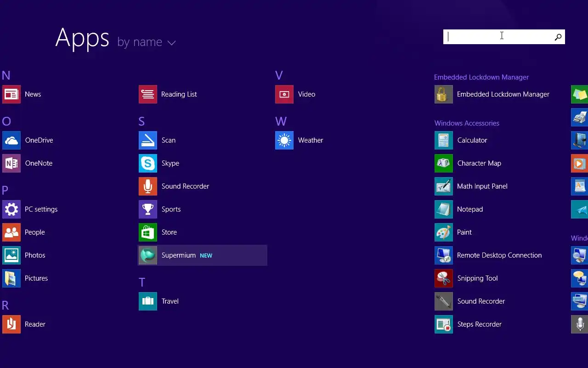Viewport: 588px width, 368px height.
Task: Click the 'Notepad' label text
Action: point(470,209)
